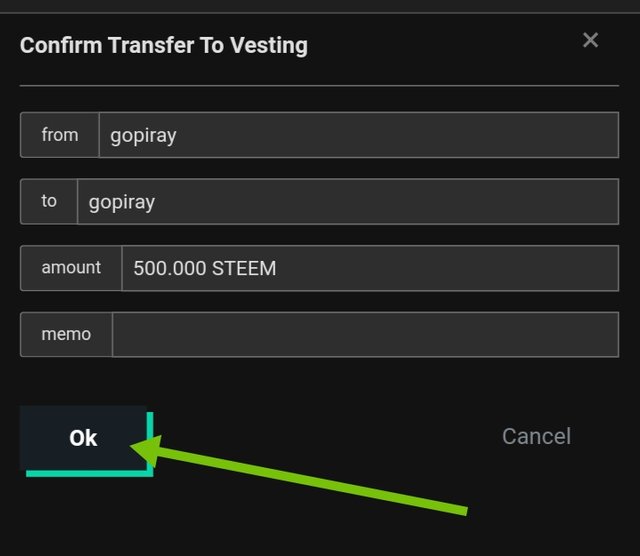
Task: Click into the empty memo field
Action: pyautogui.click(x=365, y=335)
